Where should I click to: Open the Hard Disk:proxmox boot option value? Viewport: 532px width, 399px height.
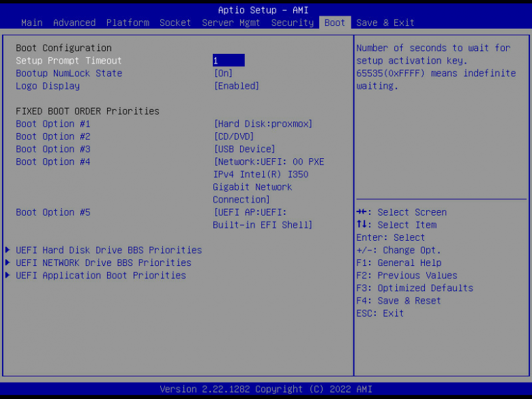pos(263,124)
